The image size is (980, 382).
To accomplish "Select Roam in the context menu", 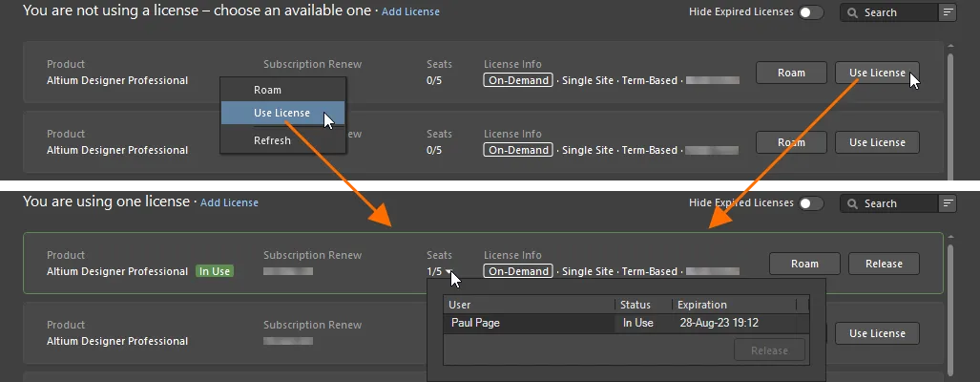I will tap(282, 90).
